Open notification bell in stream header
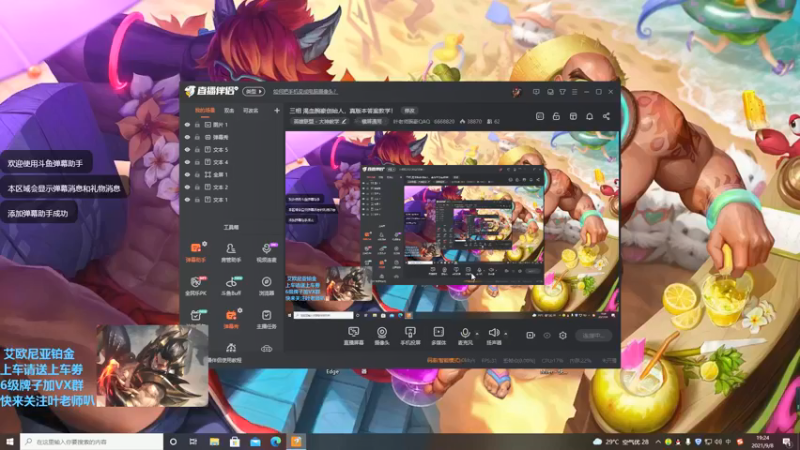The height and width of the screenshot is (450, 800). [x=589, y=116]
